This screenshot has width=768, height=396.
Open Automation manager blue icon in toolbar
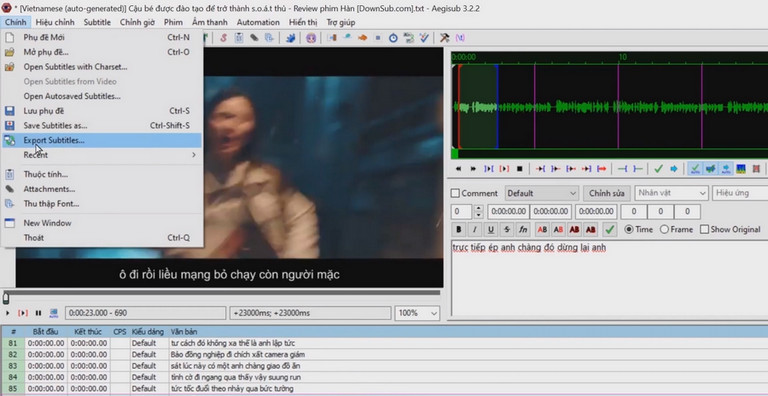pyautogui.click(x=290, y=38)
